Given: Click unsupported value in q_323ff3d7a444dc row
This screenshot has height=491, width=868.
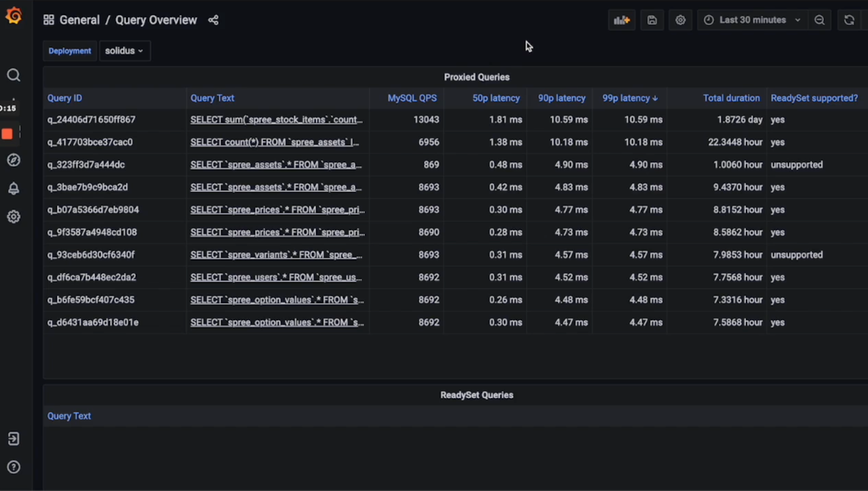Looking at the screenshot, I should pos(796,164).
